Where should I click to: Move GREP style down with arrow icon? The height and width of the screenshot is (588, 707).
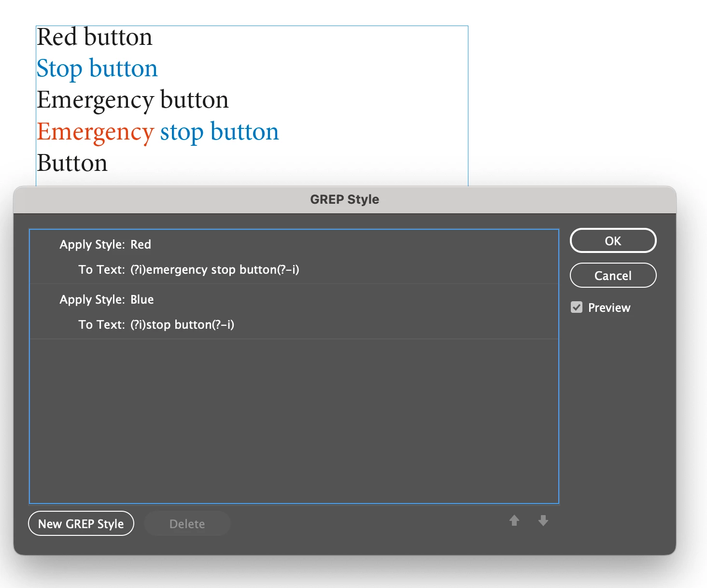(543, 520)
